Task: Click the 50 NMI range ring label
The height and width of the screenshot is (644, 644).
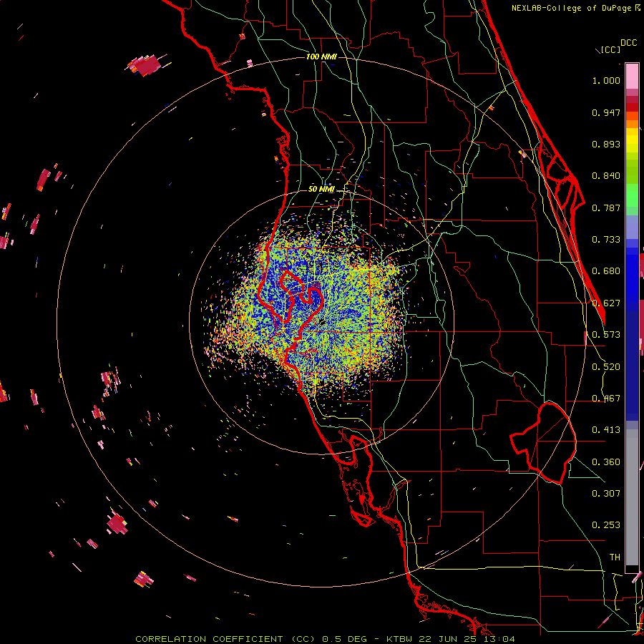Action: [x=321, y=189]
